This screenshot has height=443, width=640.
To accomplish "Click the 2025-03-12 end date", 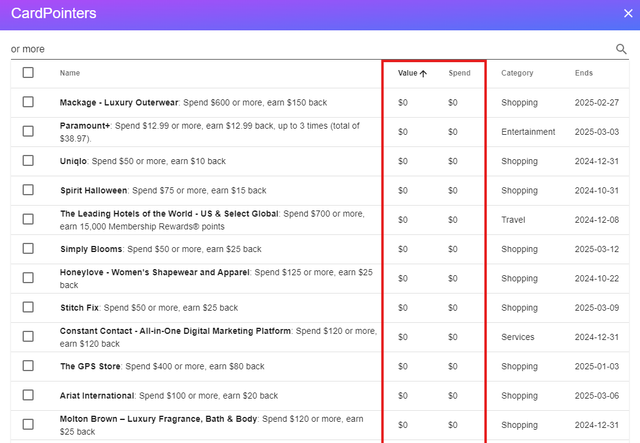I will tap(597, 249).
